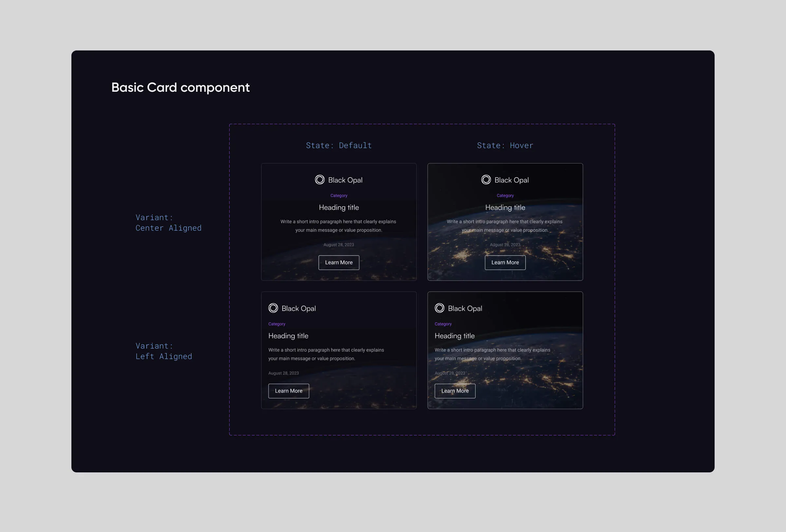Click the 'Basic Card component' title
786x532 pixels.
coord(180,87)
